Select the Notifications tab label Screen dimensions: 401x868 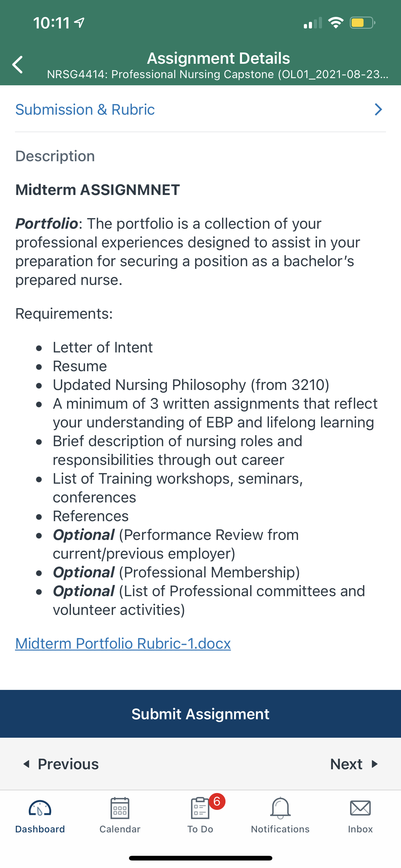(x=280, y=829)
